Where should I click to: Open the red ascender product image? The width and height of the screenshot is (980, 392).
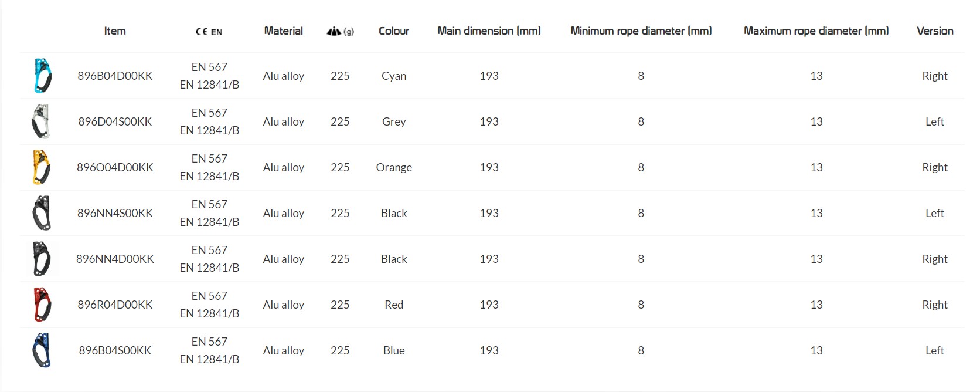42,305
